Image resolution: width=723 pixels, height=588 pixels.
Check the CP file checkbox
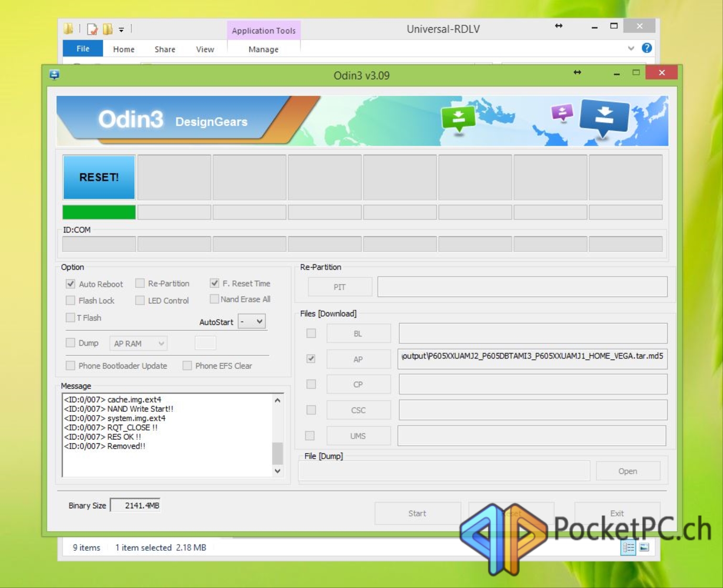(x=311, y=384)
